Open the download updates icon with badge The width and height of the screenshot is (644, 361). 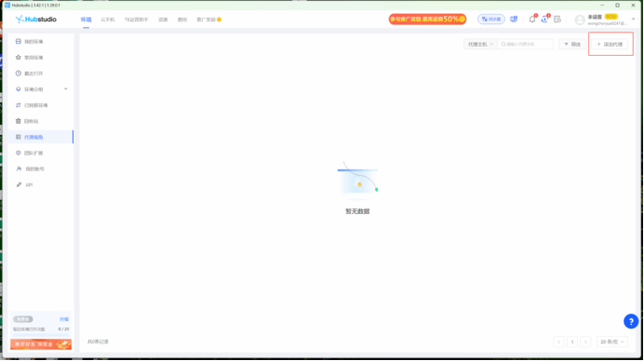pyautogui.click(x=544, y=20)
